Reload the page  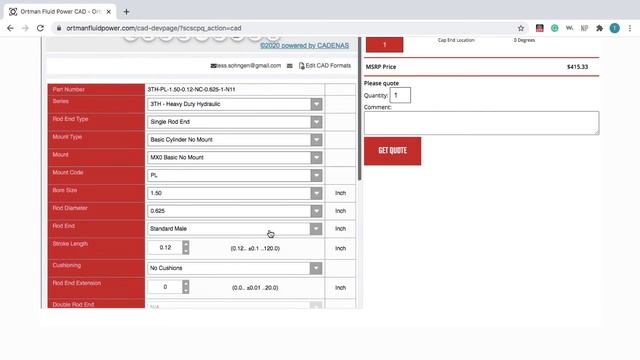tap(40, 28)
